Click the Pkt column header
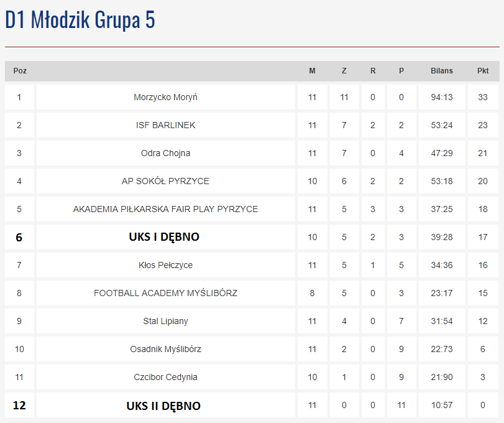The height and width of the screenshot is (423, 504). click(x=483, y=71)
